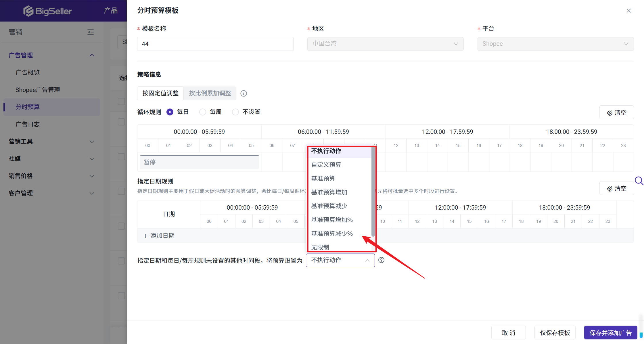The width and height of the screenshot is (644, 344).
Task: Select the 每周 cycle rule radio
Action: click(x=203, y=112)
